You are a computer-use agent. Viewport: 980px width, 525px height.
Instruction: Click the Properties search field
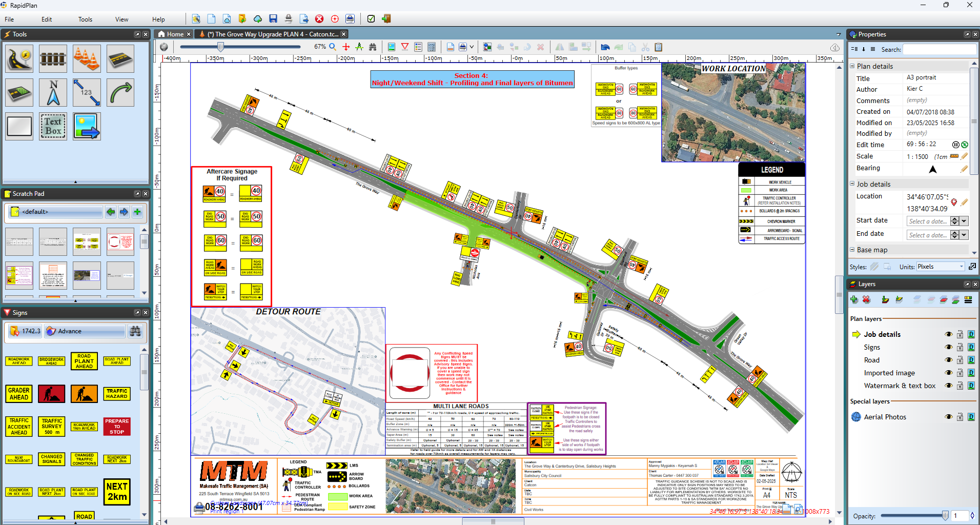939,49
